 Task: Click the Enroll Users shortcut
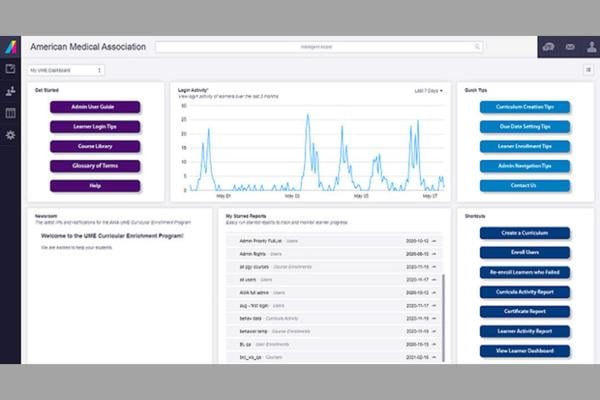tap(525, 253)
